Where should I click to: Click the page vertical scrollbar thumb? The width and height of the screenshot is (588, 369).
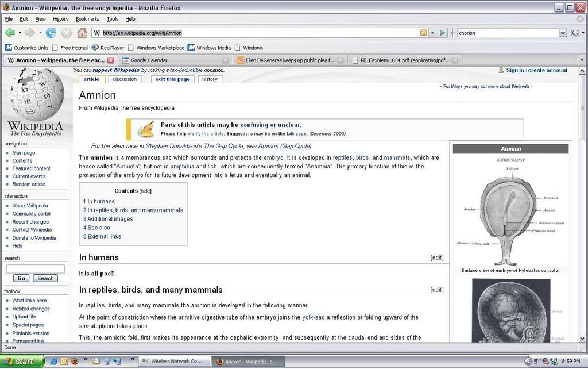click(582, 107)
